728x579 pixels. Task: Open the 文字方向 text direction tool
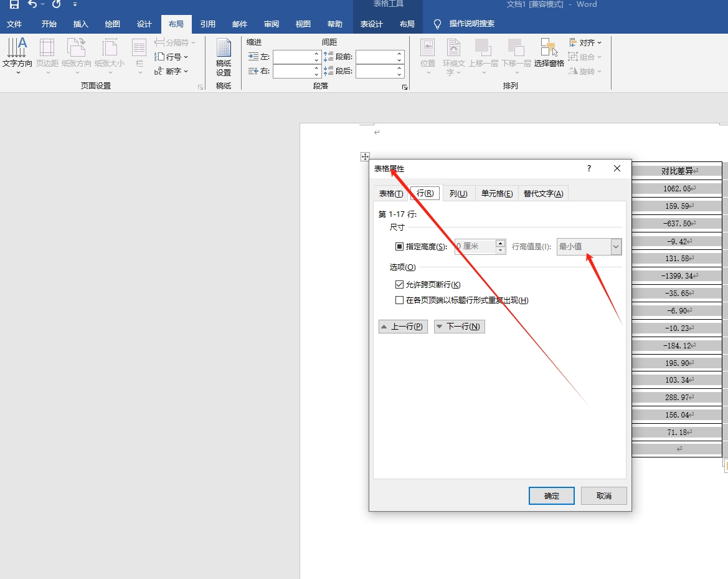(x=17, y=55)
